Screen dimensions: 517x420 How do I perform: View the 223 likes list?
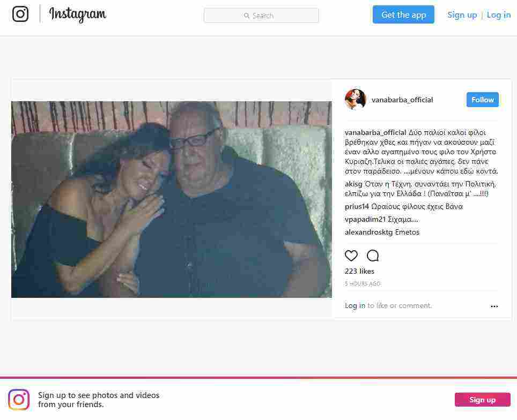359,271
